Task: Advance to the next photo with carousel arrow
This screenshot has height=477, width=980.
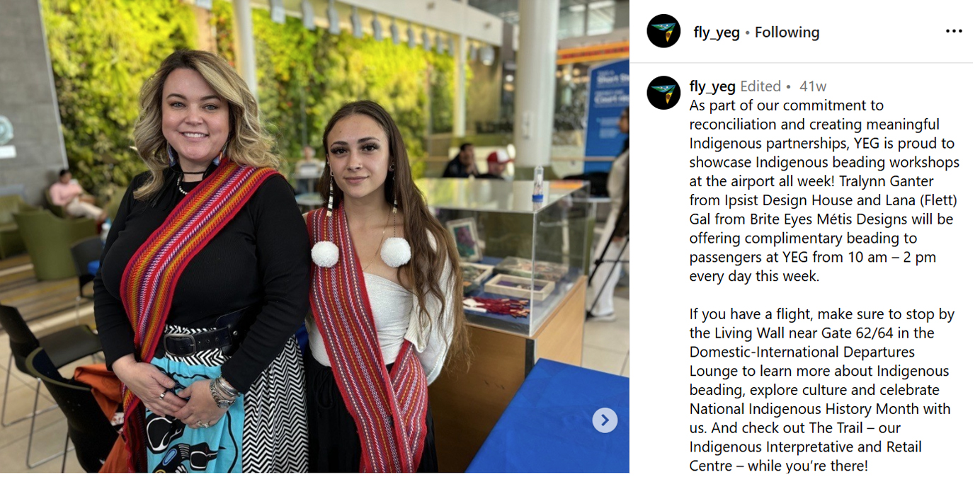Action: (605, 420)
